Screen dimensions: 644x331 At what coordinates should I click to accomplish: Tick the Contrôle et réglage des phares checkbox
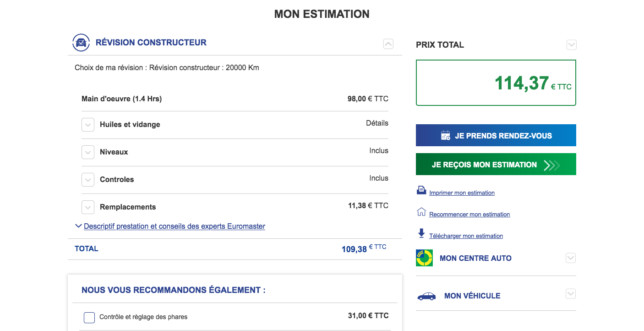[89, 317]
